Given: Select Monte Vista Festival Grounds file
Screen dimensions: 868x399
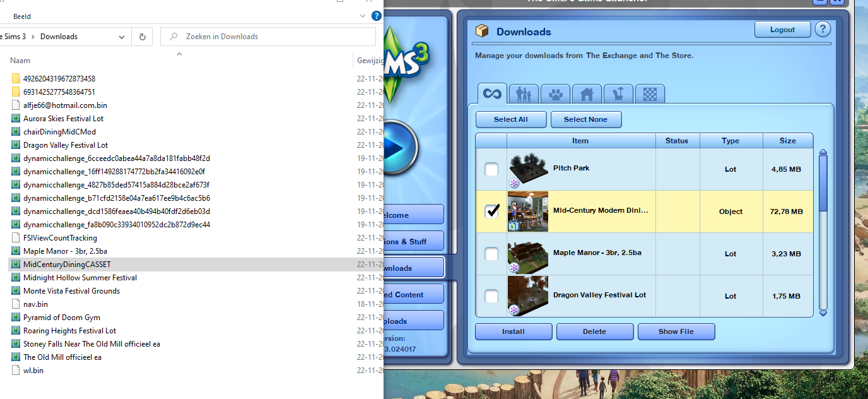Looking at the screenshot, I should tap(71, 291).
